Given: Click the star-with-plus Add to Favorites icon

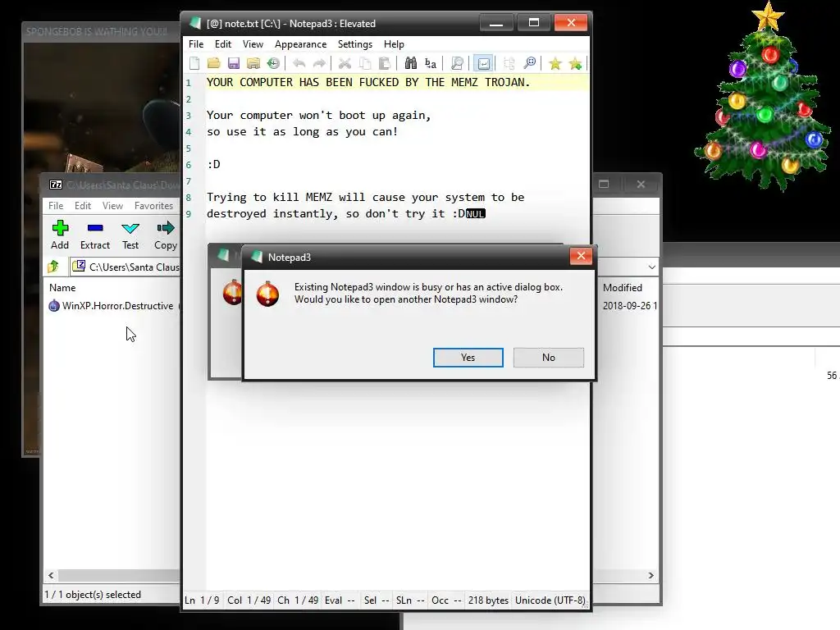Looking at the screenshot, I should tap(575, 64).
